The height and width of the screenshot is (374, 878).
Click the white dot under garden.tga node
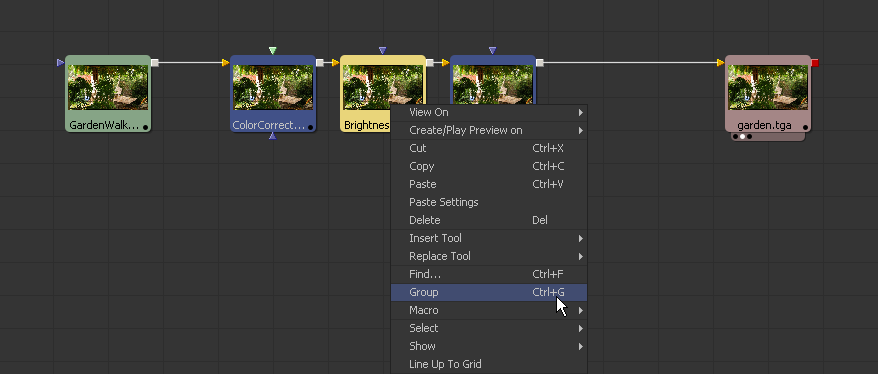pos(742,136)
